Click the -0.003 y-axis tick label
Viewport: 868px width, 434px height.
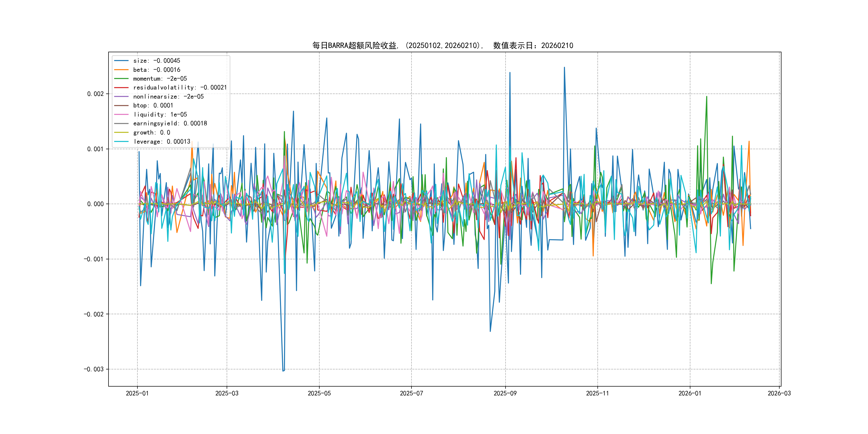coord(94,369)
